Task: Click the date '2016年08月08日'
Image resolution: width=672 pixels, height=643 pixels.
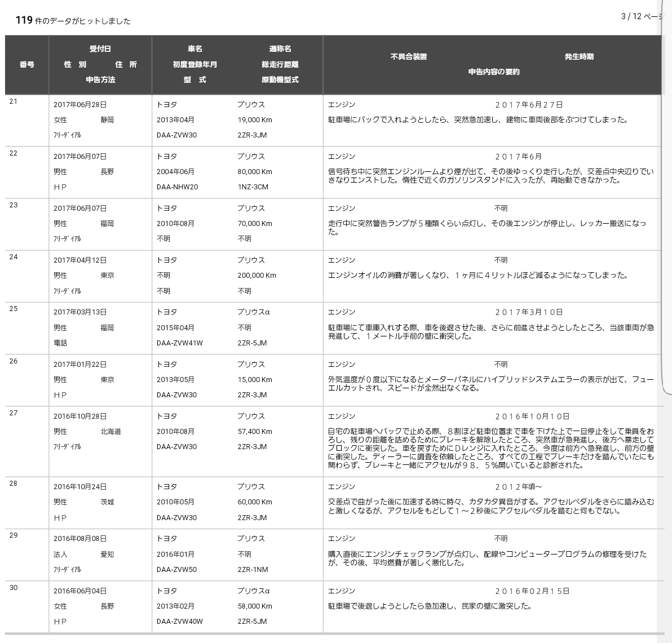Action: 80,539
